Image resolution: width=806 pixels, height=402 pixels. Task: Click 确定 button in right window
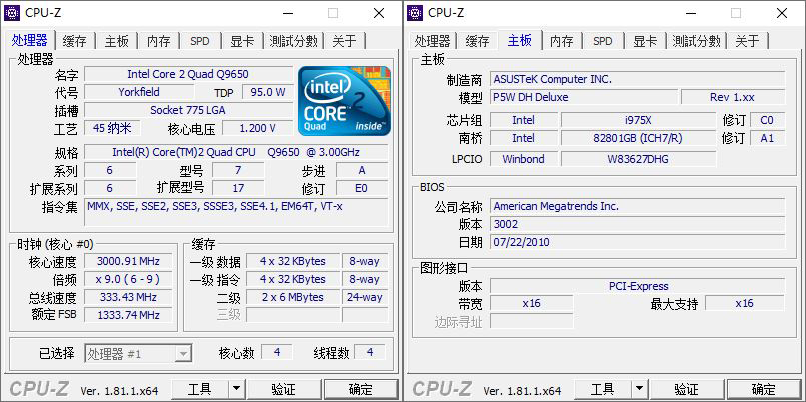point(764,389)
